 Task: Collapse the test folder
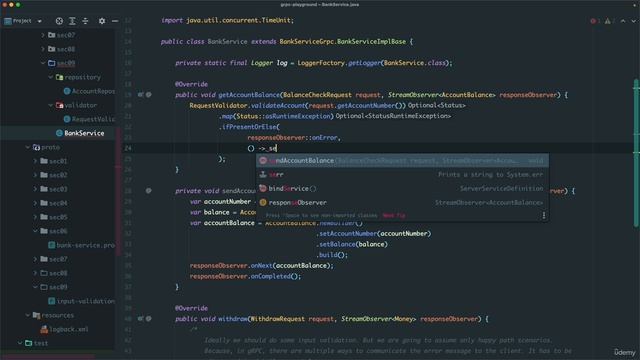pyautogui.click(x=20, y=343)
